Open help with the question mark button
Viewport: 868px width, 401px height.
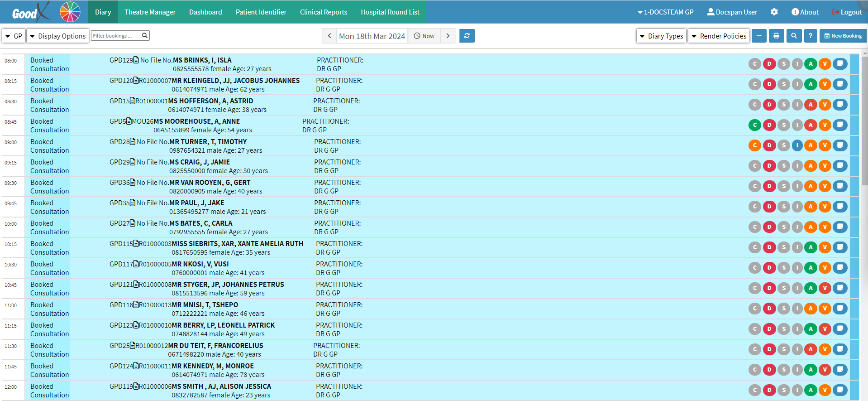[811, 36]
